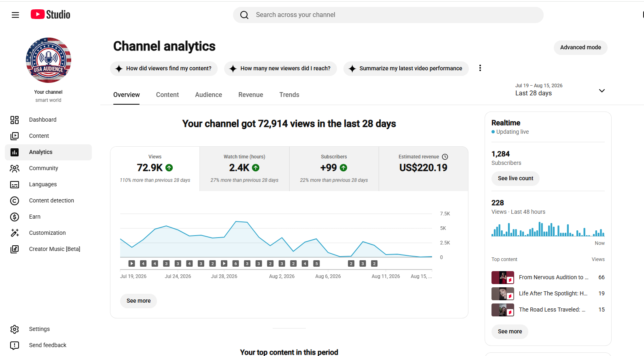Open the Settings gear in sidebar
This screenshot has height=356, width=644.
point(15,329)
